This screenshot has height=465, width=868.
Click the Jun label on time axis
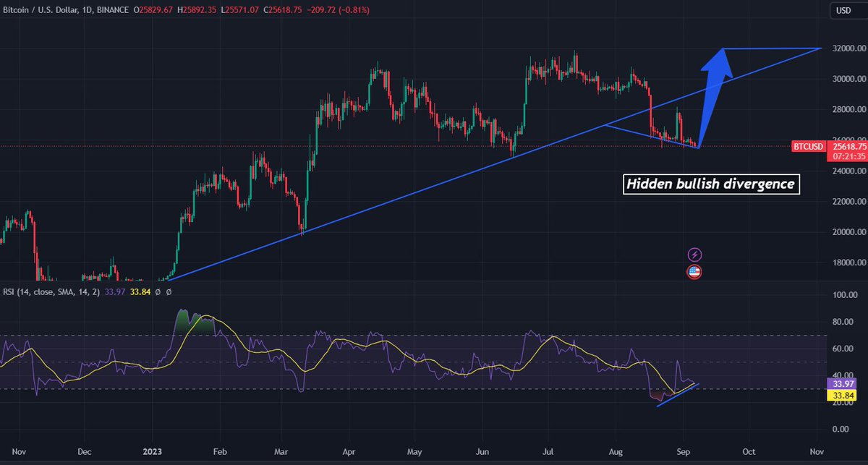tap(481, 451)
